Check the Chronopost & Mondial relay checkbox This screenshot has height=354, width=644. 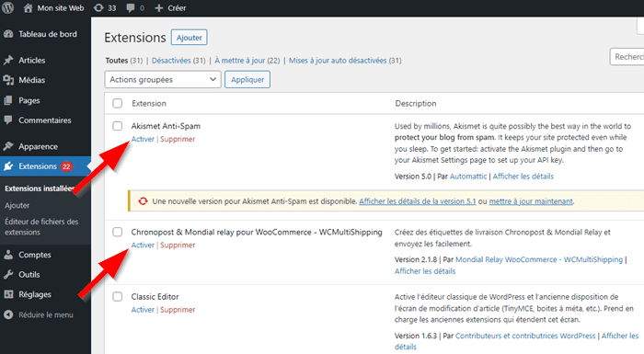pyautogui.click(x=118, y=232)
